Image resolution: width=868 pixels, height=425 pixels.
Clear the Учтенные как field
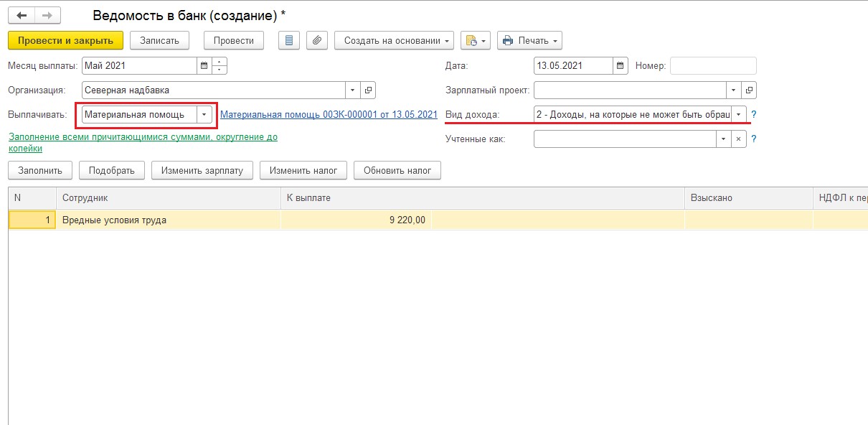pos(739,139)
